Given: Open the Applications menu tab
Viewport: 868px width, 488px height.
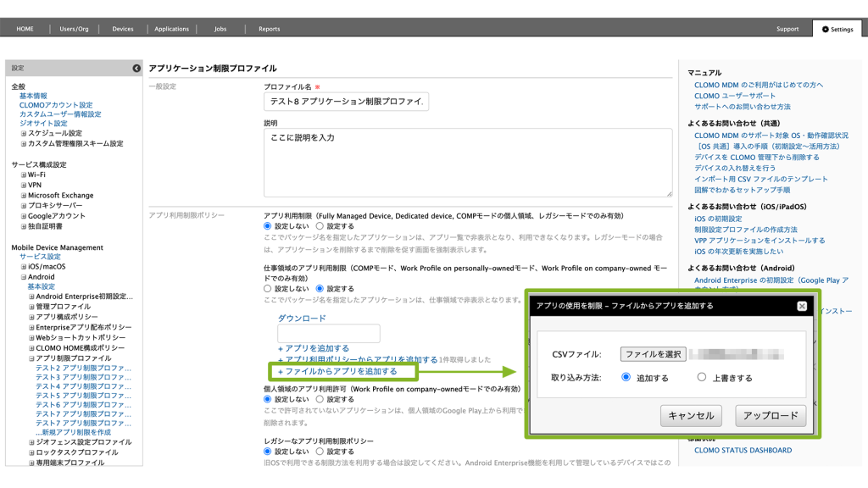Looking at the screenshot, I should (x=171, y=29).
